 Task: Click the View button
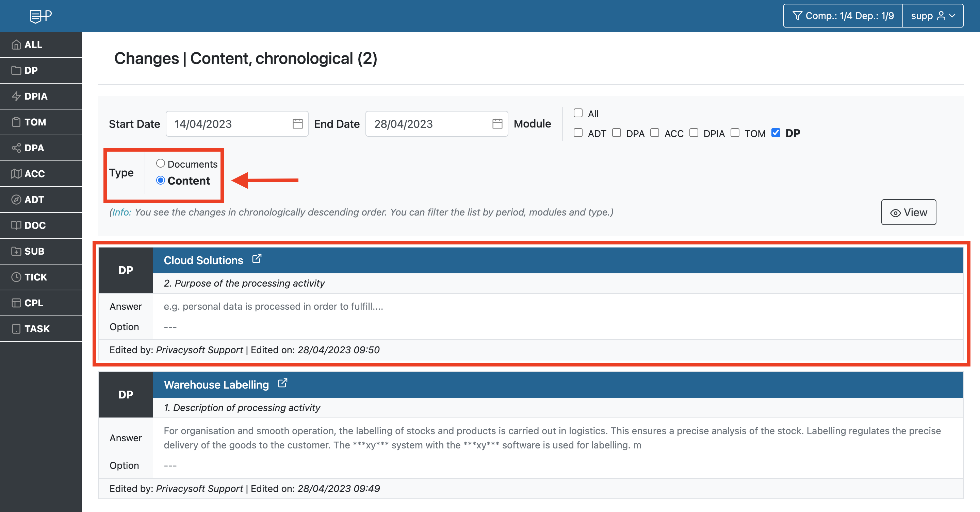909,212
